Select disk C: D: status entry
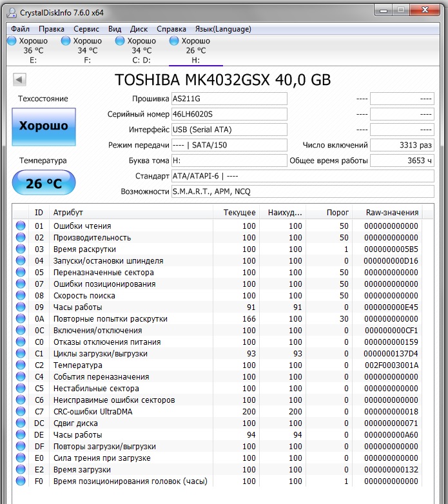Image resolution: width=448 pixels, height=504 pixels. click(x=136, y=50)
